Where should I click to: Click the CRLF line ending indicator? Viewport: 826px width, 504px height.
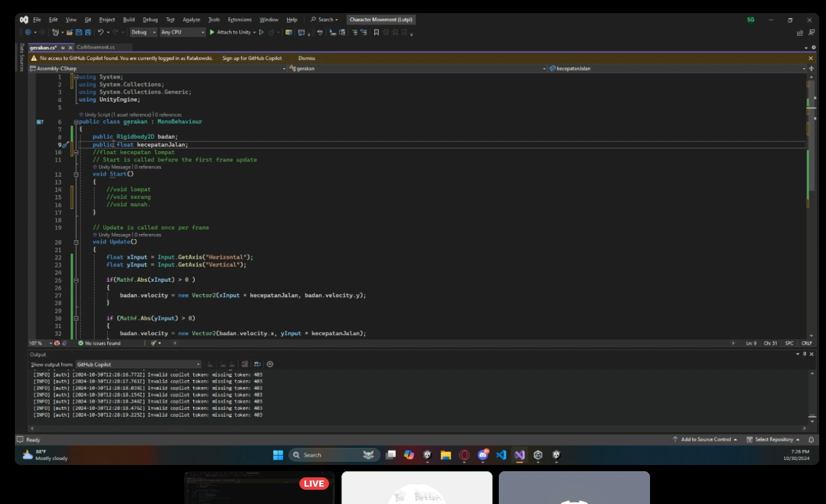coord(807,343)
